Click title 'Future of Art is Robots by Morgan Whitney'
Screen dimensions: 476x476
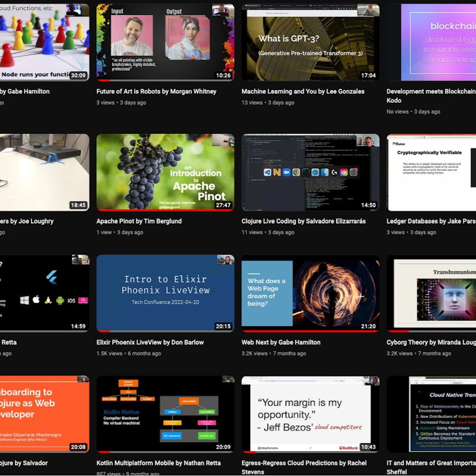[157, 91]
